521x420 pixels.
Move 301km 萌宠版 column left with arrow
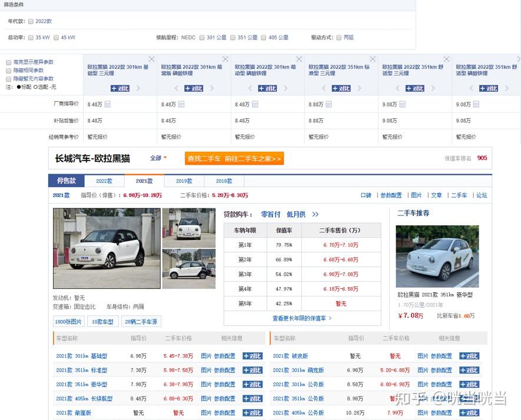177,88
